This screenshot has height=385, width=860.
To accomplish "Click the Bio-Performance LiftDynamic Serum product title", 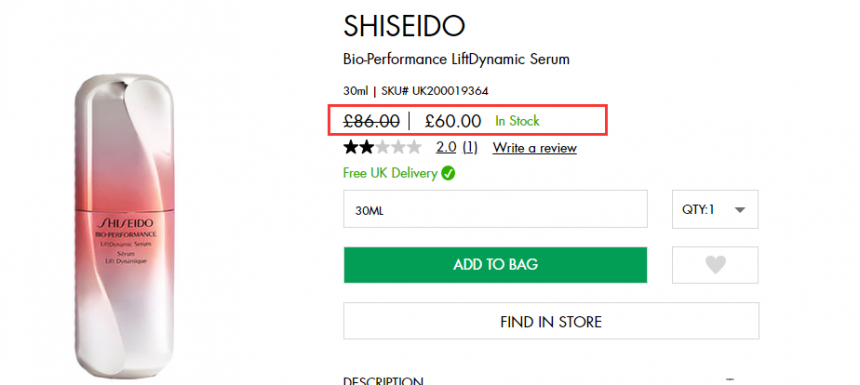I will (456, 59).
